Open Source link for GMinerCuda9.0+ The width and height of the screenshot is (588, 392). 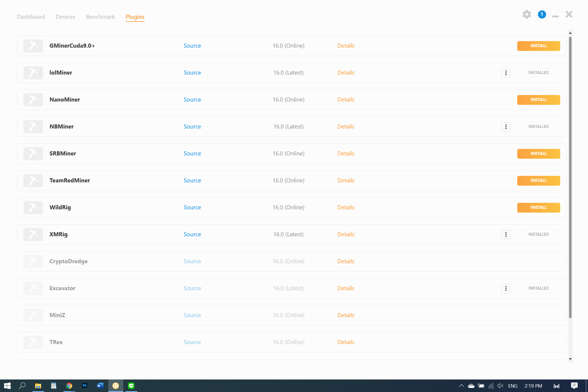click(x=192, y=46)
